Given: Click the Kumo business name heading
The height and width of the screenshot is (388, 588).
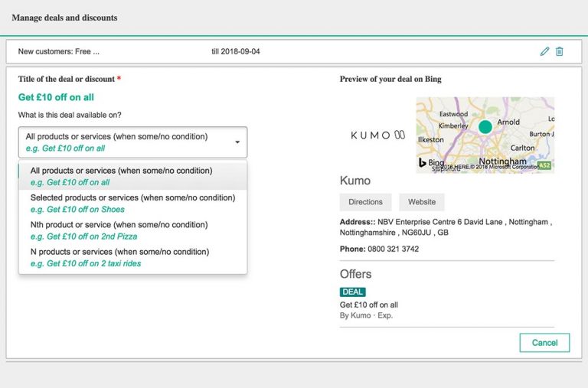Looking at the screenshot, I should pyautogui.click(x=355, y=181).
